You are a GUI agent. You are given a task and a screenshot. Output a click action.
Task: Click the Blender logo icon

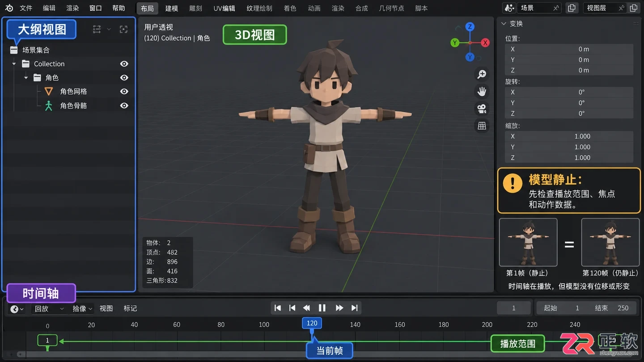[9, 8]
